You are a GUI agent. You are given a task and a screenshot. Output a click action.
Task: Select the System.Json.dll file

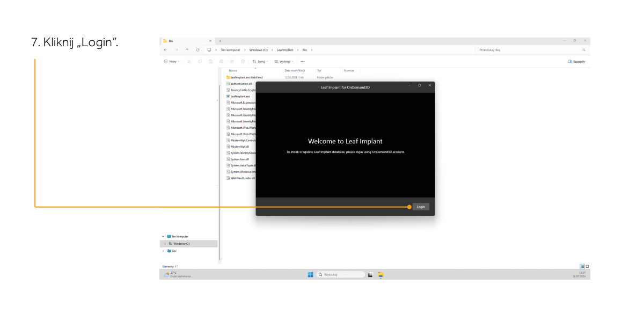coord(238,159)
